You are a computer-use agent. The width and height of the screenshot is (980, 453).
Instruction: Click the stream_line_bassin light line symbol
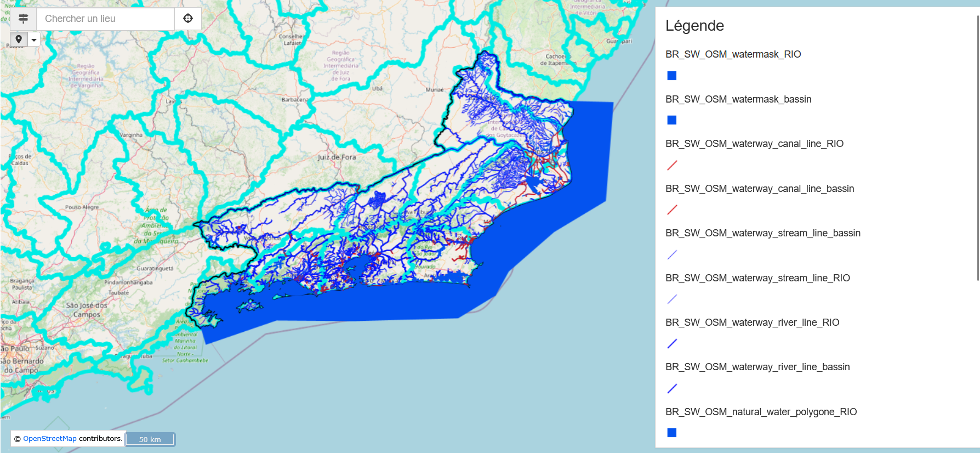point(672,254)
